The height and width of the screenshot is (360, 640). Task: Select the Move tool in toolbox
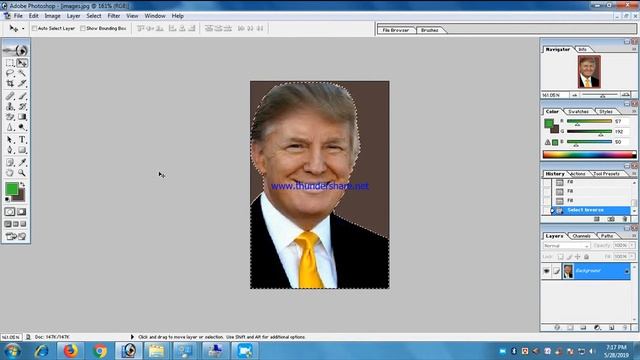coord(22,63)
